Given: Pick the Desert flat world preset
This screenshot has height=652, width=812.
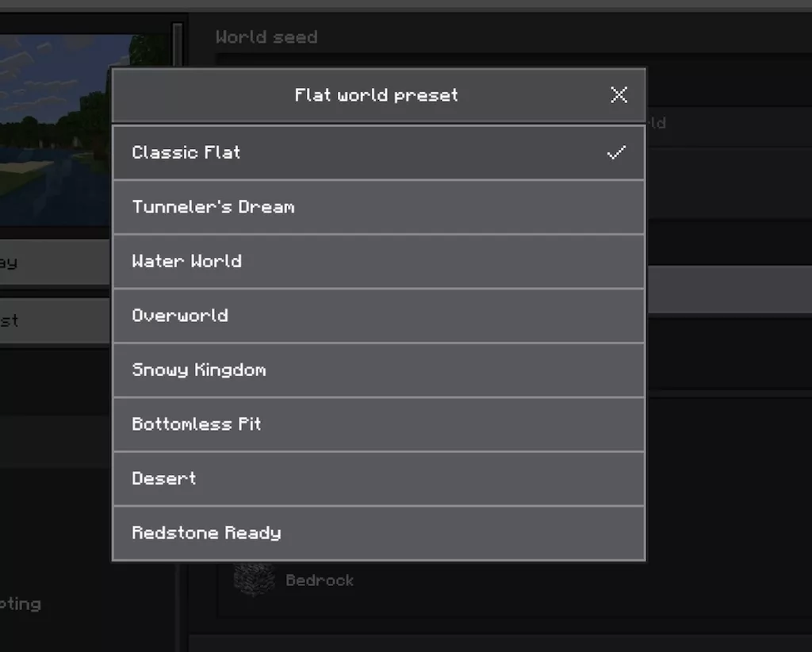Looking at the screenshot, I should [x=378, y=478].
